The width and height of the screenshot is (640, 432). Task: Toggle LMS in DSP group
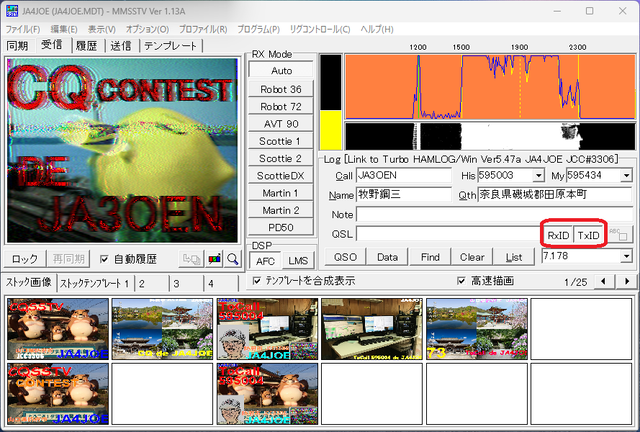[298, 261]
